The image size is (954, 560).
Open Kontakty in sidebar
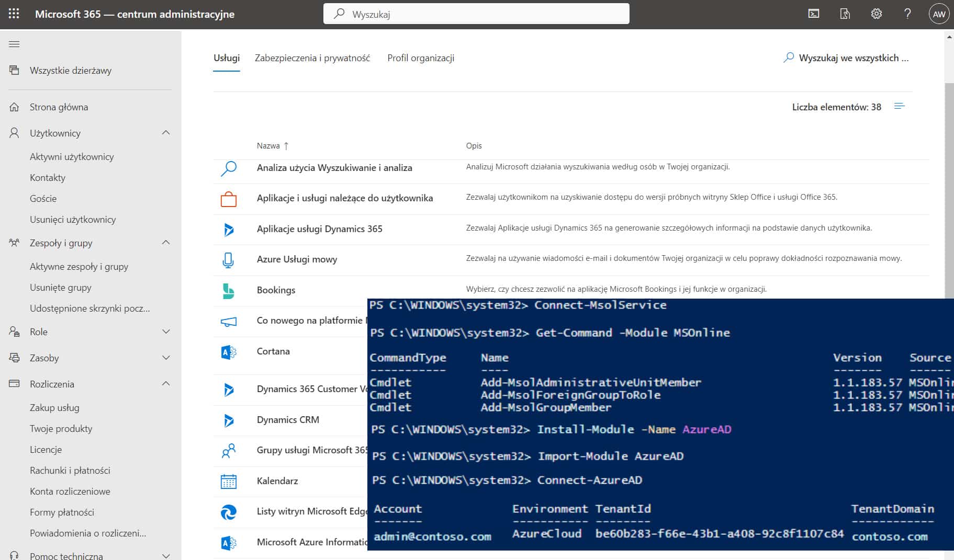tap(48, 178)
